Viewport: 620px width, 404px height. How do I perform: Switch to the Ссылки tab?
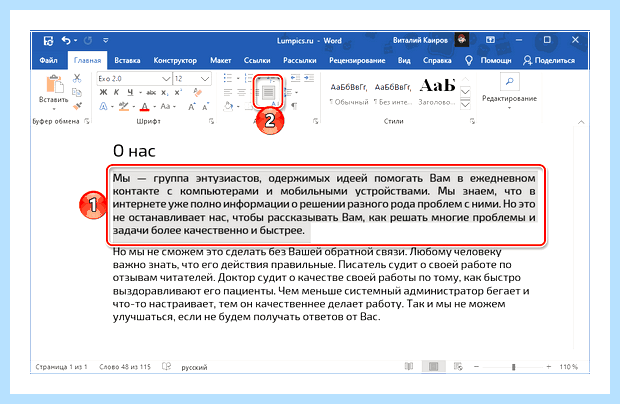click(257, 60)
